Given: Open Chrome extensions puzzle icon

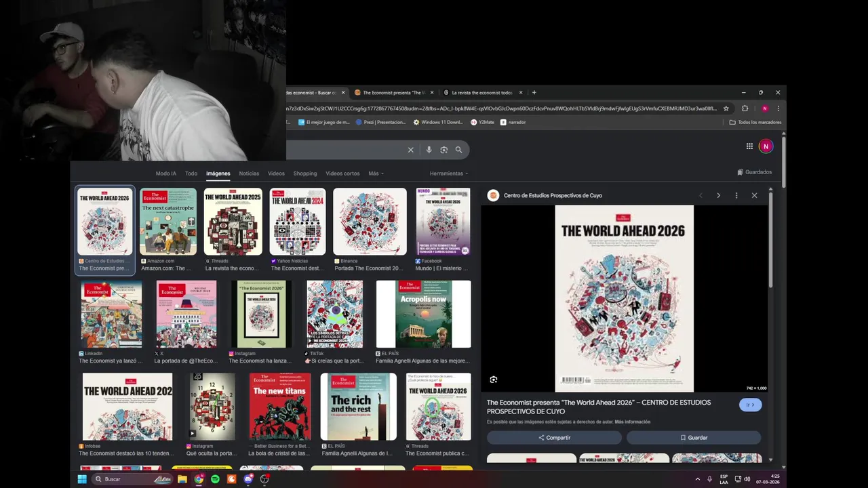Looking at the screenshot, I should [x=745, y=108].
